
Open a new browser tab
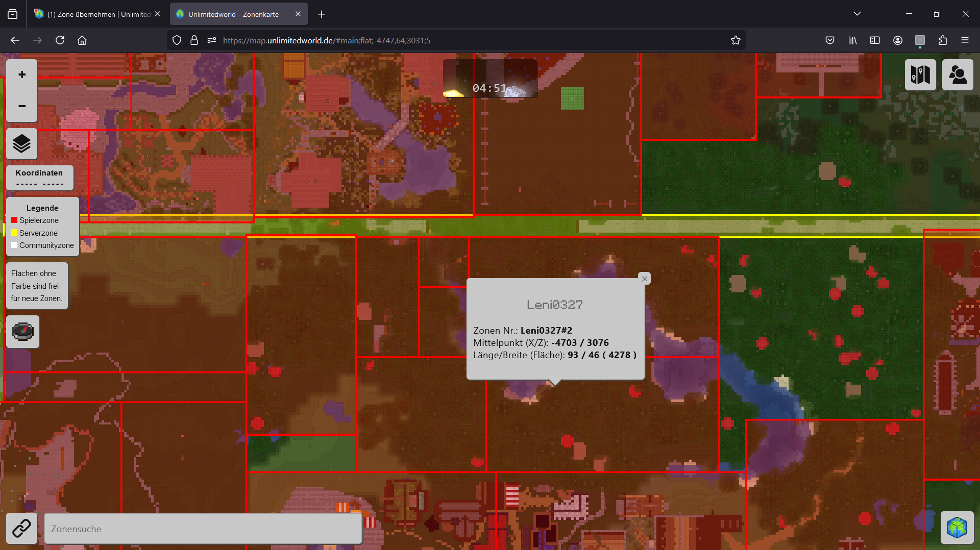(x=322, y=14)
